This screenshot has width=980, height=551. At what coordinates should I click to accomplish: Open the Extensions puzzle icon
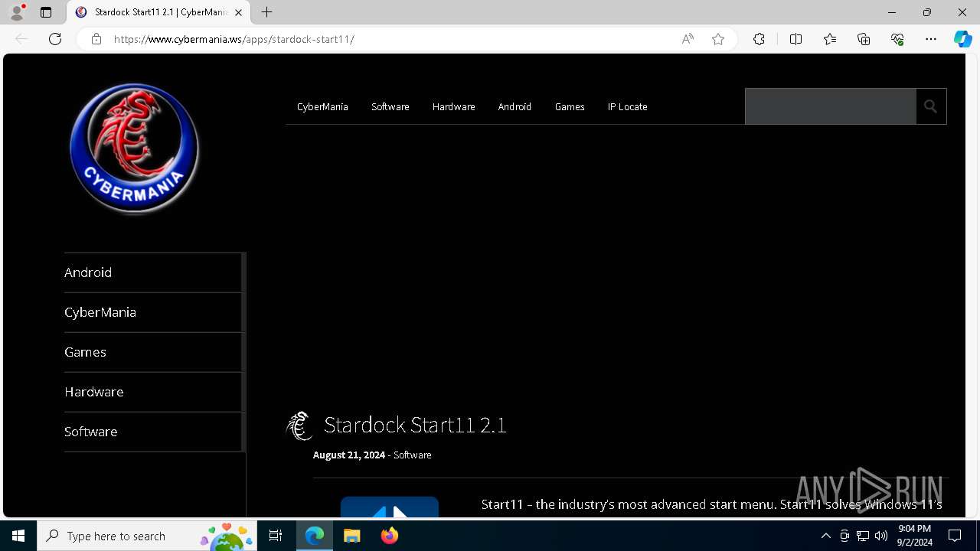(759, 39)
